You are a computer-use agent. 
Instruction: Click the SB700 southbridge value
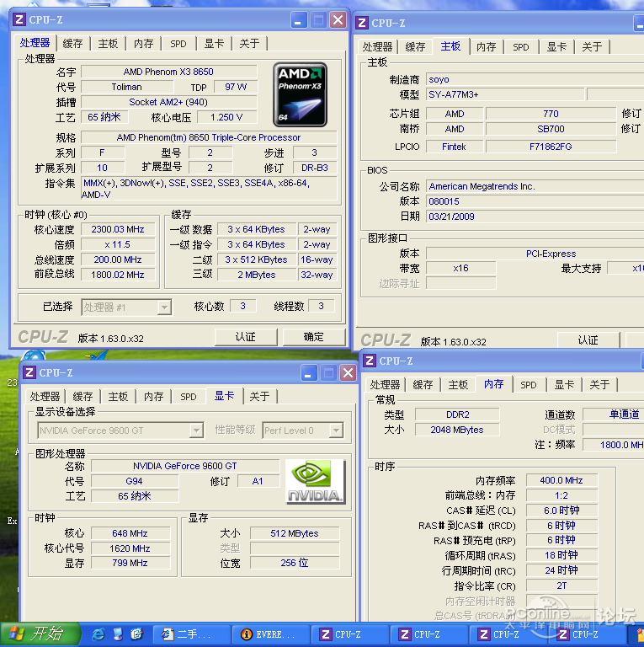(x=551, y=129)
